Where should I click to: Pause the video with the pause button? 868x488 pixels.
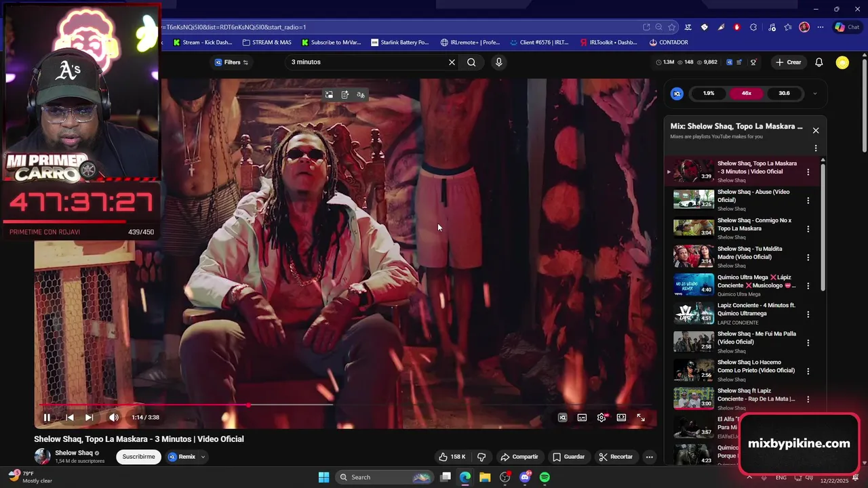point(47,418)
